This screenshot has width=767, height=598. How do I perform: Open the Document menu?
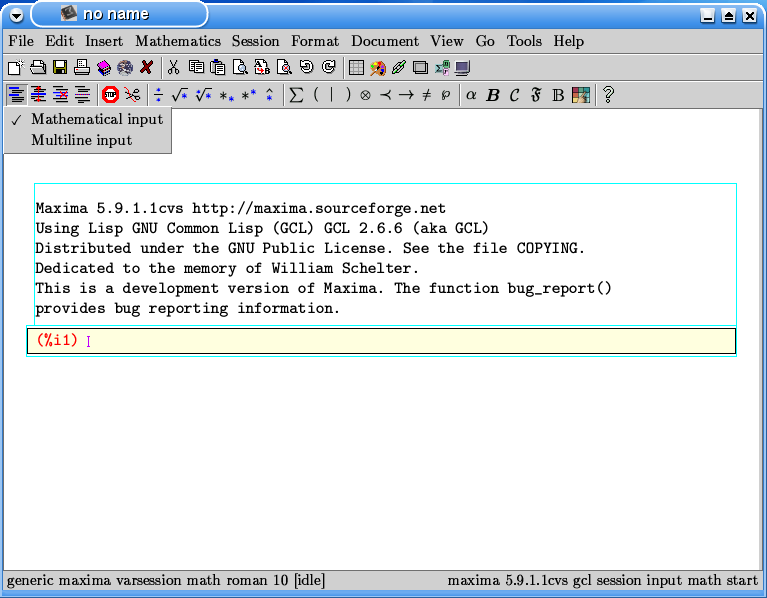(x=385, y=41)
